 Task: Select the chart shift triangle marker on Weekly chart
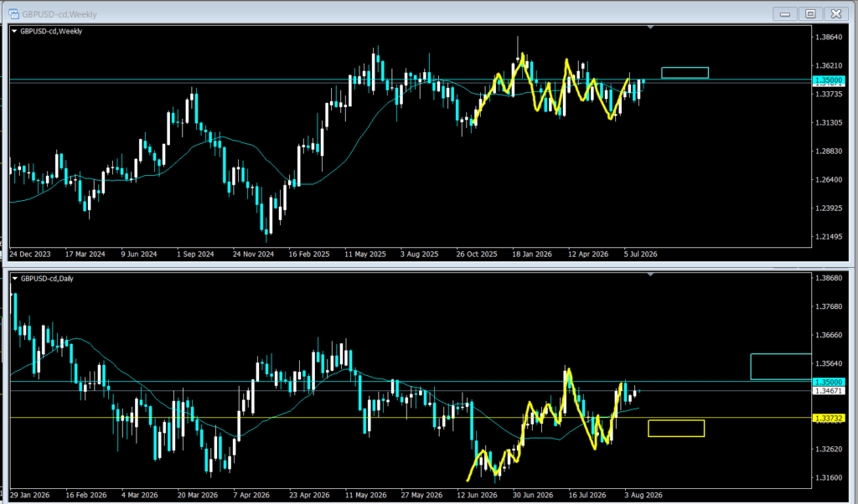pyautogui.click(x=650, y=27)
